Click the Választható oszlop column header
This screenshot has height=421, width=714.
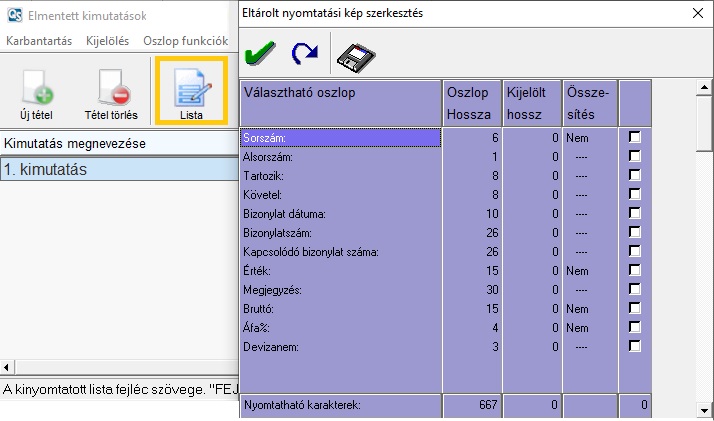point(340,103)
